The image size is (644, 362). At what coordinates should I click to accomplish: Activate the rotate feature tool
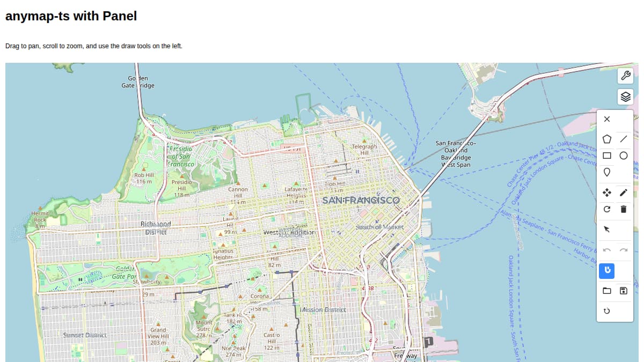click(607, 209)
